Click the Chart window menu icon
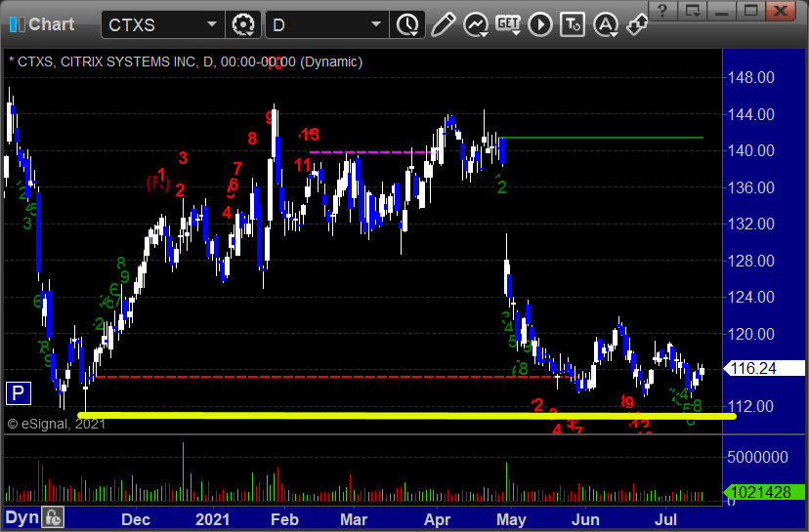Screen dimensions: 809x532 tap(17, 24)
